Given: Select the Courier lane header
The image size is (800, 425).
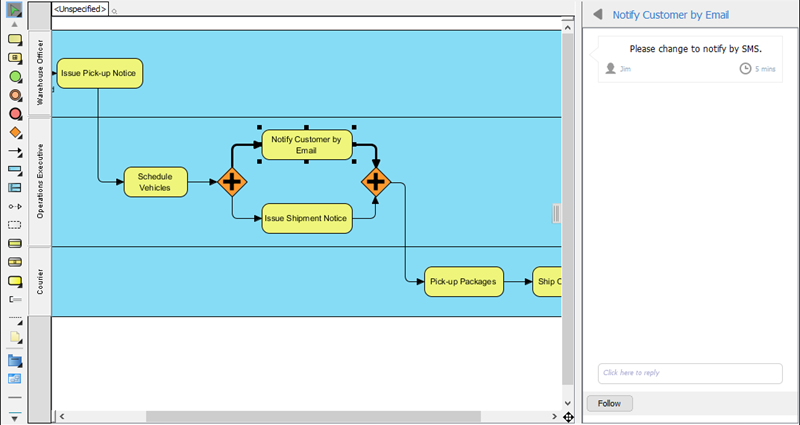Looking at the screenshot, I should pos(41,282).
